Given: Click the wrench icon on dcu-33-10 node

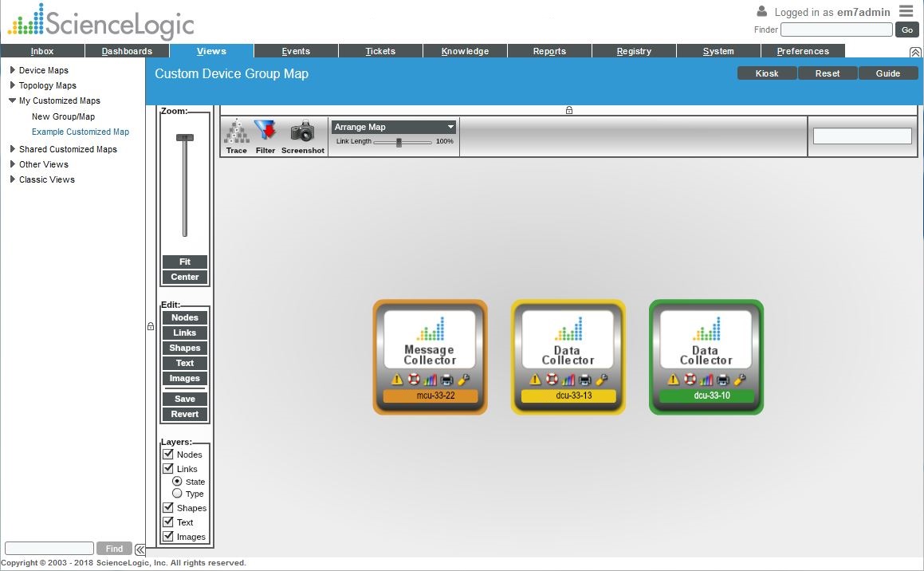Looking at the screenshot, I should click(740, 380).
